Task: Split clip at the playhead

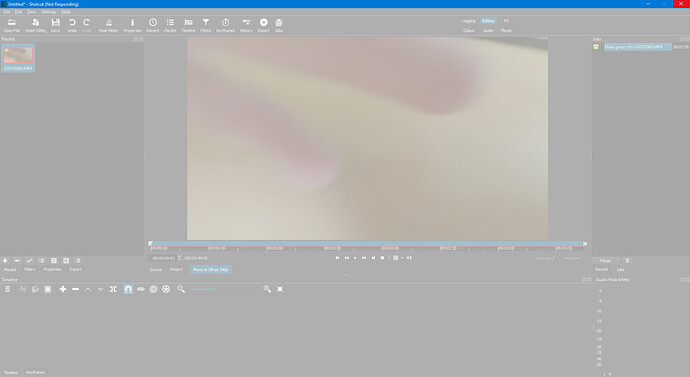Action: (x=113, y=289)
